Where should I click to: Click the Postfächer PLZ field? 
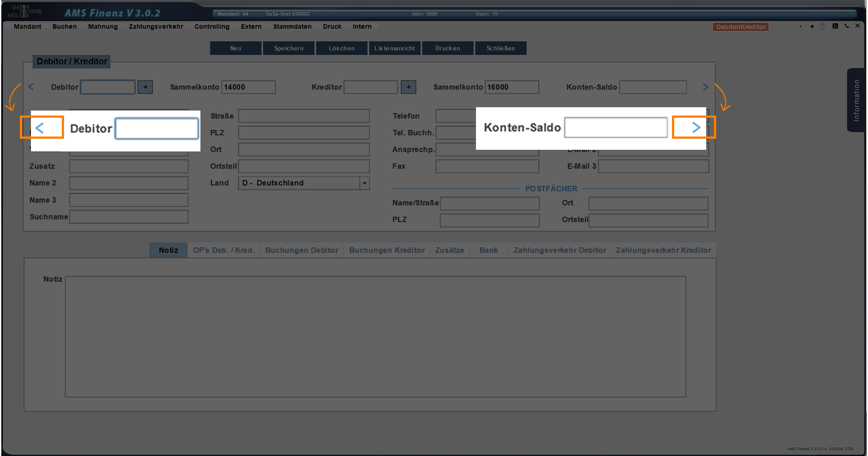490,220
